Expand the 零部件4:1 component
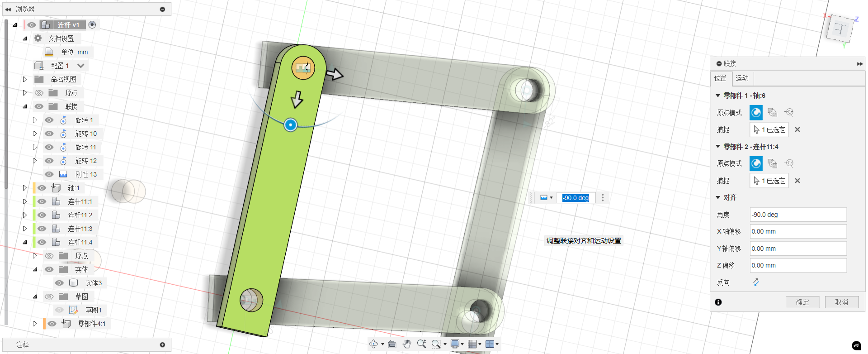 (35, 324)
